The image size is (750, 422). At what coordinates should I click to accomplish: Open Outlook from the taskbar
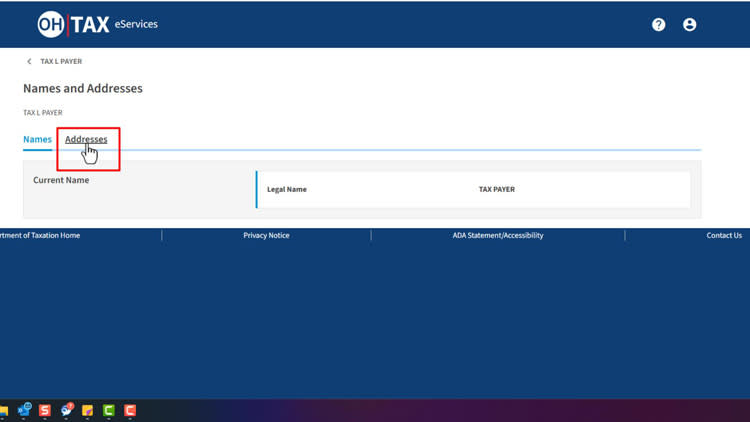coord(24,410)
